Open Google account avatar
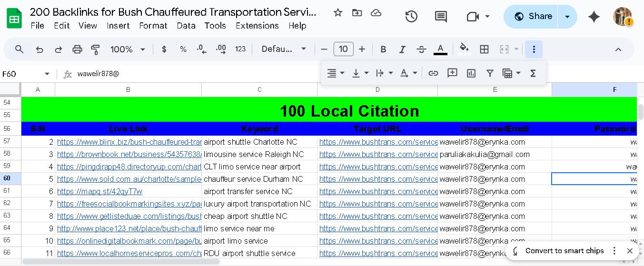 [x=622, y=17]
